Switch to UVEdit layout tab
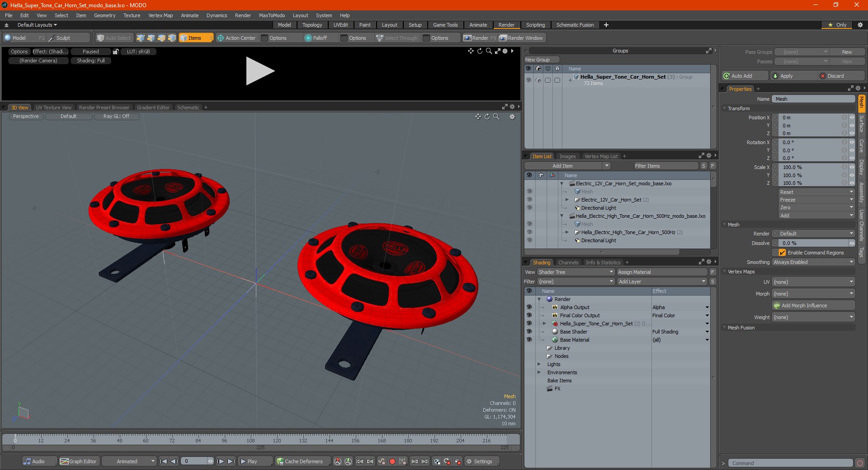This screenshot has width=868, height=470. pos(340,25)
